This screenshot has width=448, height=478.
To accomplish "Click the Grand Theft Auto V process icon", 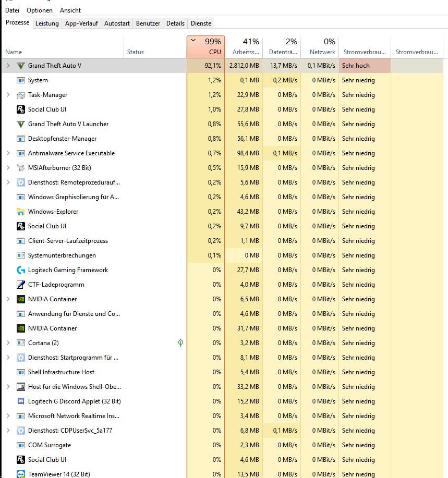I will [20, 66].
